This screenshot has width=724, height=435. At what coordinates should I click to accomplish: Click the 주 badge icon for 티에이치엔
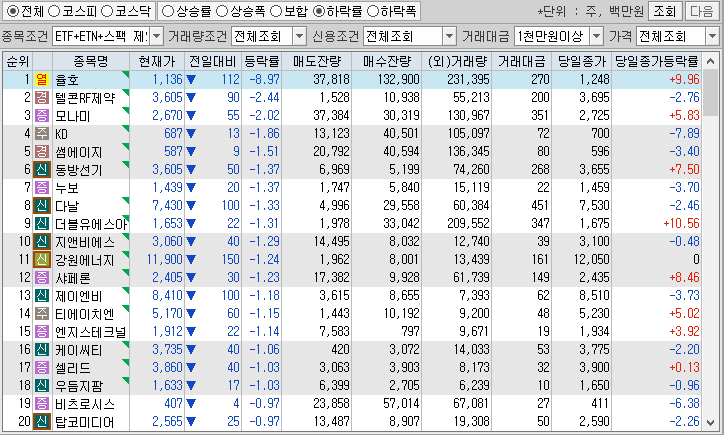click(x=42, y=314)
